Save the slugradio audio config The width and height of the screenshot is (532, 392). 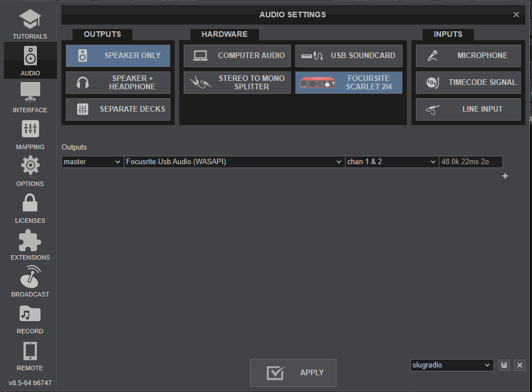pyautogui.click(x=504, y=365)
